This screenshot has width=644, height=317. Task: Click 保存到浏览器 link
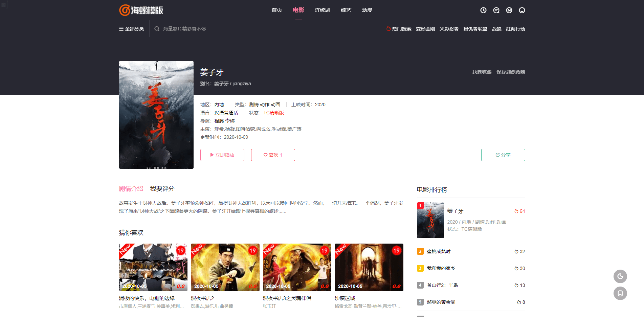tap(511, 72)
